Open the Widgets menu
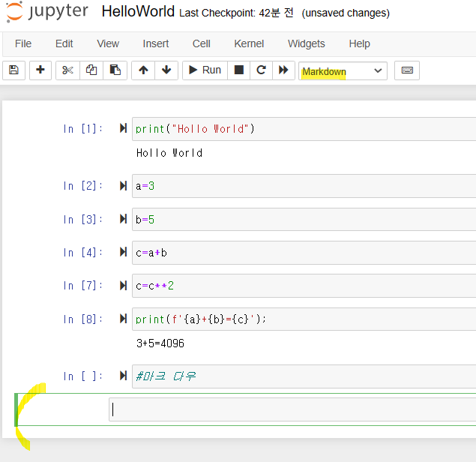This screenshot has width=476, height=462. point(307,43)
